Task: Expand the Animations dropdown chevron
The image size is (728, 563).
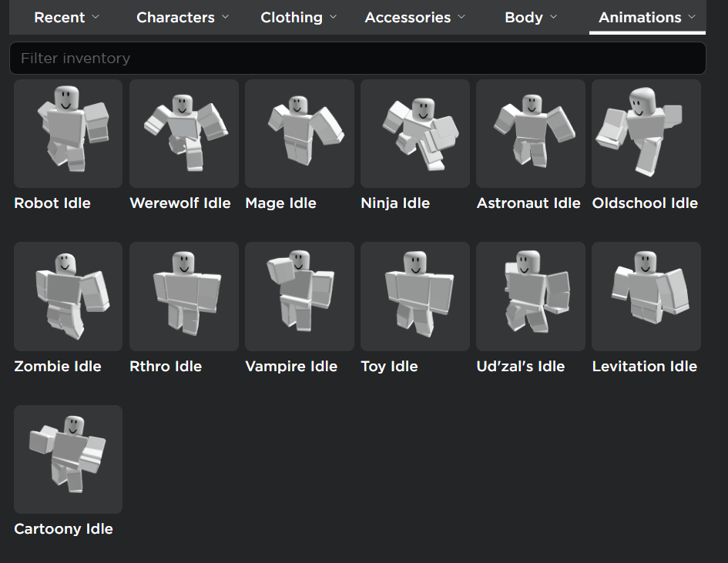Action: 692,17
